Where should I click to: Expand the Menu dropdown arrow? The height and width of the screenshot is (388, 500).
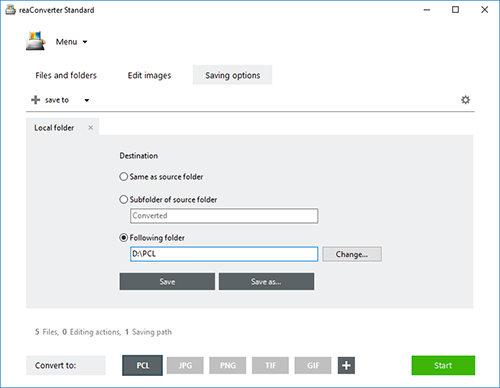point(85,42)
